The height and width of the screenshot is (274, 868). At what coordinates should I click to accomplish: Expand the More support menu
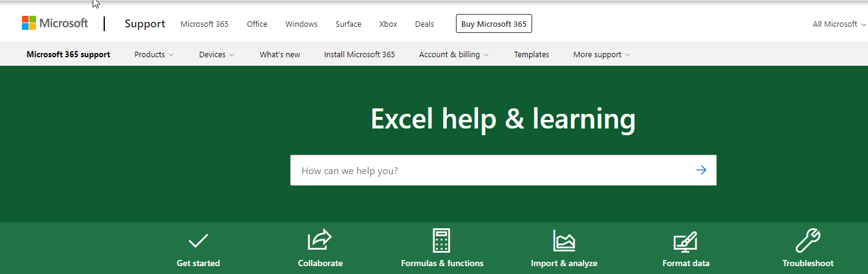tap(601, 55)
